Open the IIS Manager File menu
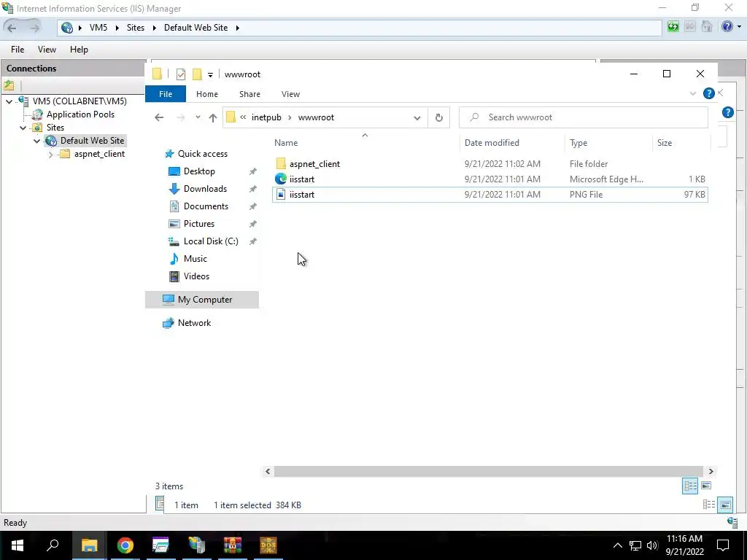Image resolution: width=747 pixels, height=560 pixels. click(x=18, y=50)
